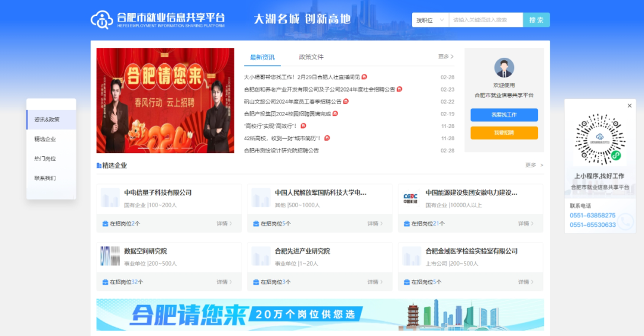The height and width of the screenshot is (336, 644).
Task: Click briefcase icon for 在招岗位3个
Action: pos(256,282)
